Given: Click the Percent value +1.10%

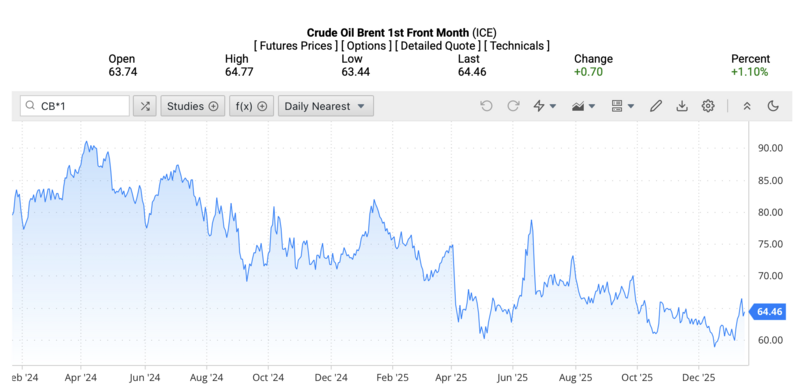Looking at the screenshot, I should pyautogui.click(x=749, y=72).
